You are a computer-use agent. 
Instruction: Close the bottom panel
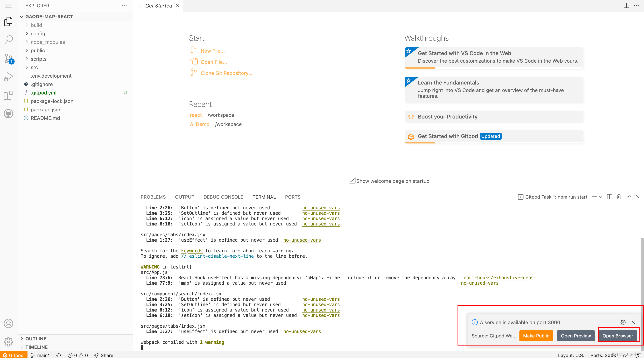pyautogui.click(x=638, y=197)
